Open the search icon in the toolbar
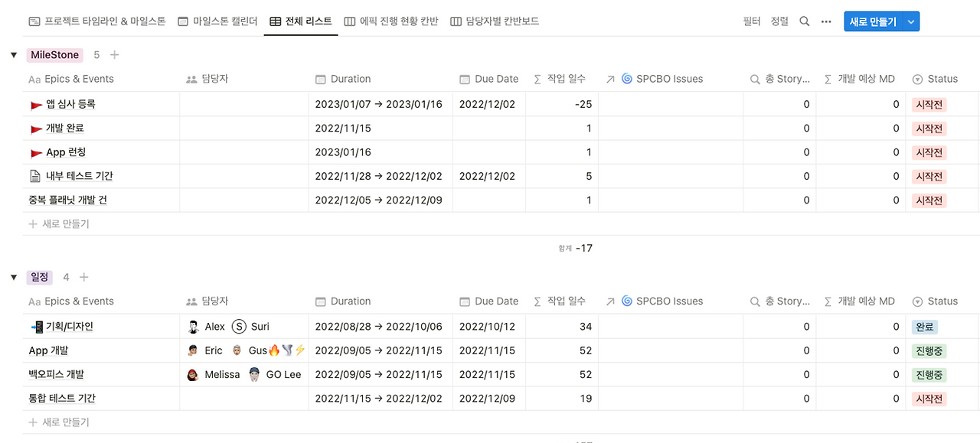Viewport: 980px width, 443px height. pyautogui.click(x=804, y=21)
